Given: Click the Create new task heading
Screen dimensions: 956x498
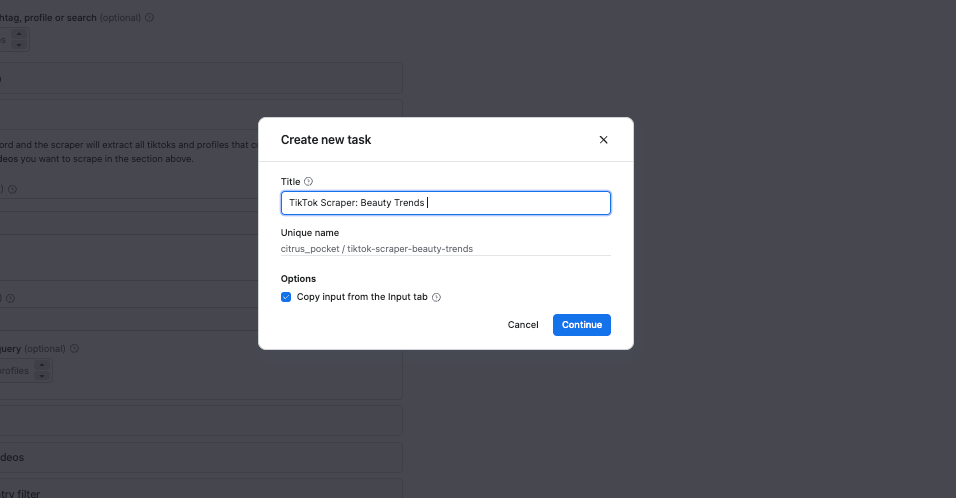Looking at the screenshot, I should 326,140.
